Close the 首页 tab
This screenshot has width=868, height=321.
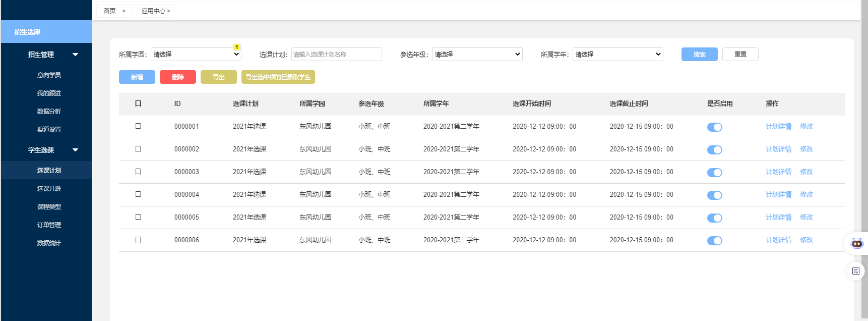(x=123, y=11)
